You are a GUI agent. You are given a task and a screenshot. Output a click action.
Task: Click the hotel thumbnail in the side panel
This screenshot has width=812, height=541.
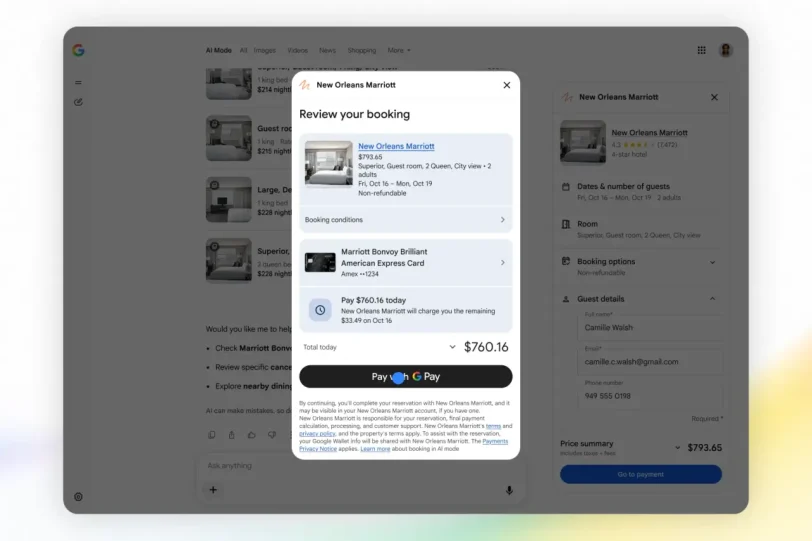583,142
